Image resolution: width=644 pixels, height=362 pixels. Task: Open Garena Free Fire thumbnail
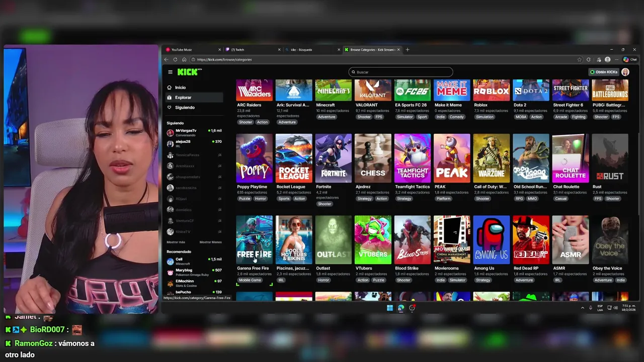click(x=254, y=240)
